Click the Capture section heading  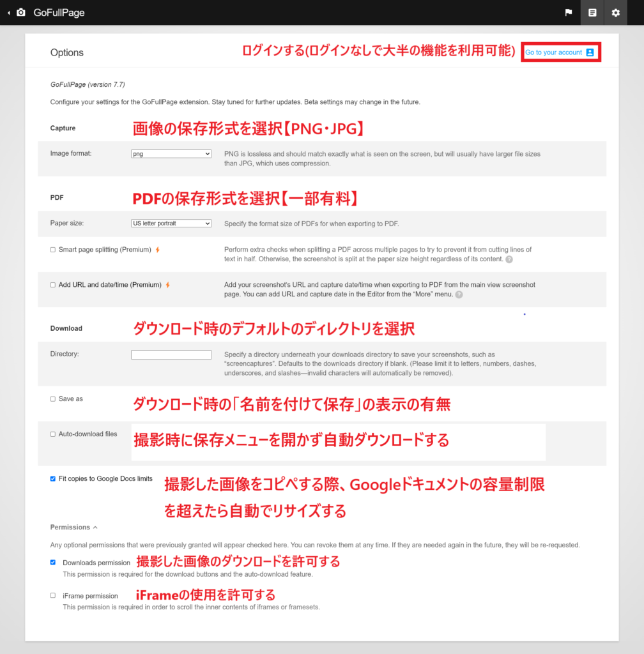63,128
